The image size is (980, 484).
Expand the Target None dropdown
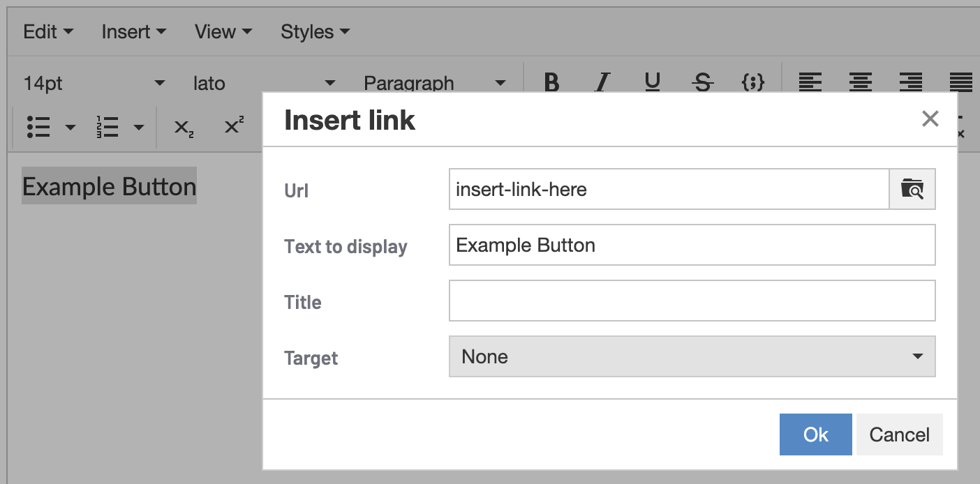coord(692,356)
